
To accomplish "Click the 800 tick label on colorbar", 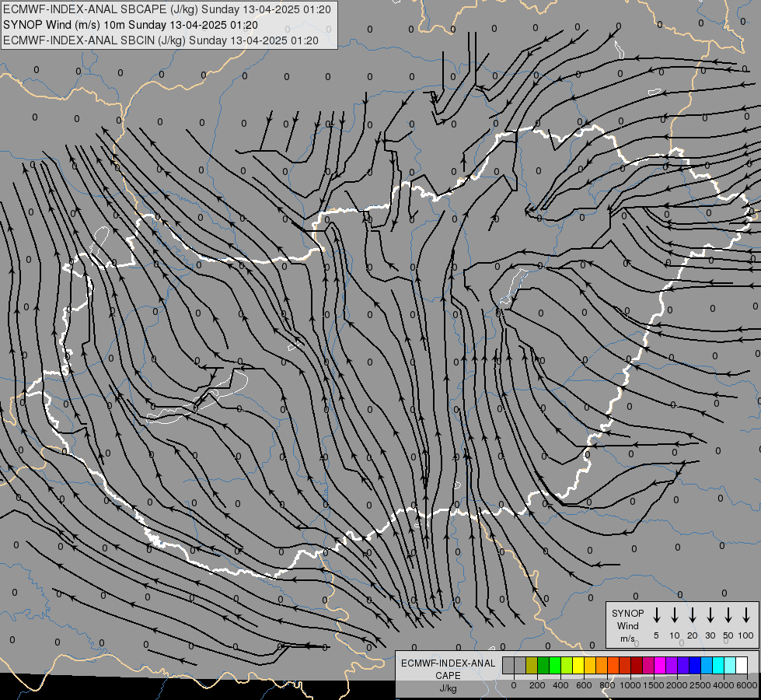I will pos(607,685).
